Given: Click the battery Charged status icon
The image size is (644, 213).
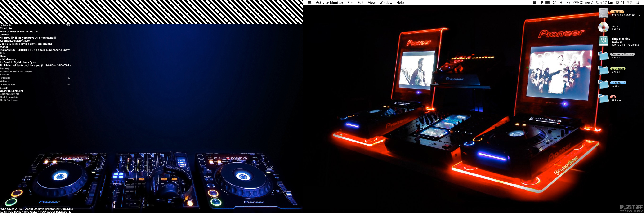Looking at the screenshot, I should tap(583, 3).
